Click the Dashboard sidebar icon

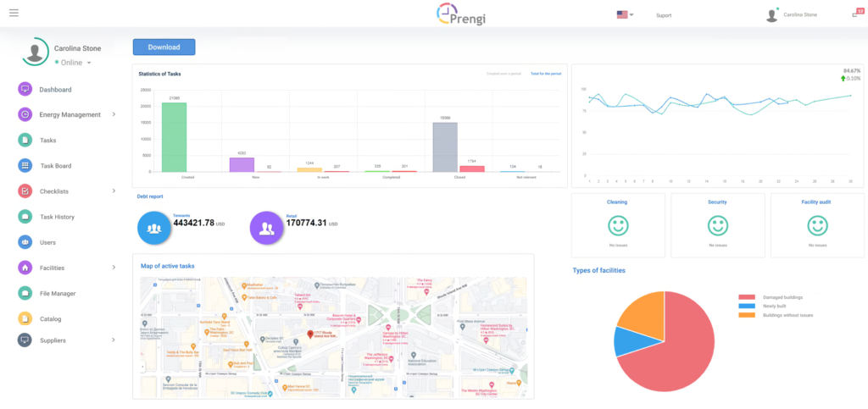(25, 89)
